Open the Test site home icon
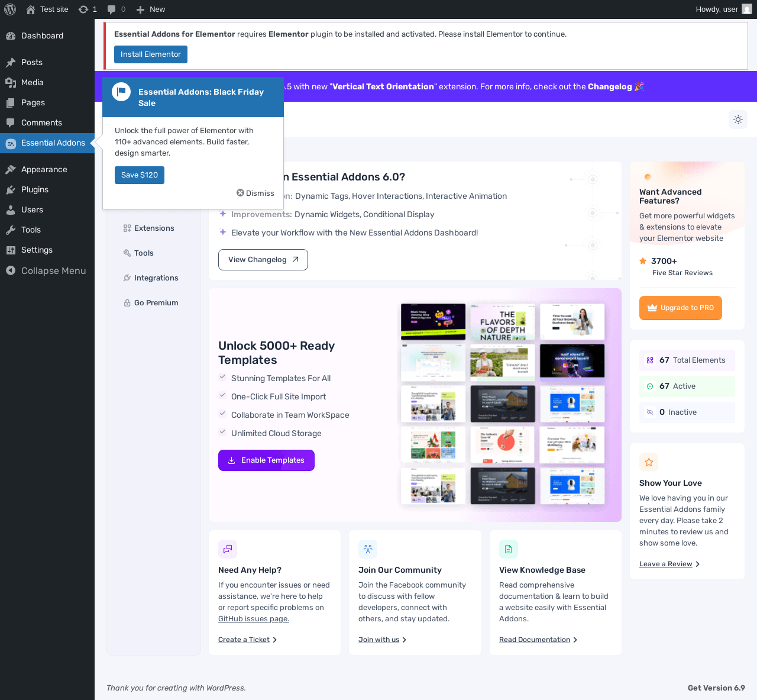This screenshot has width=757, height=700. point(31,9)
